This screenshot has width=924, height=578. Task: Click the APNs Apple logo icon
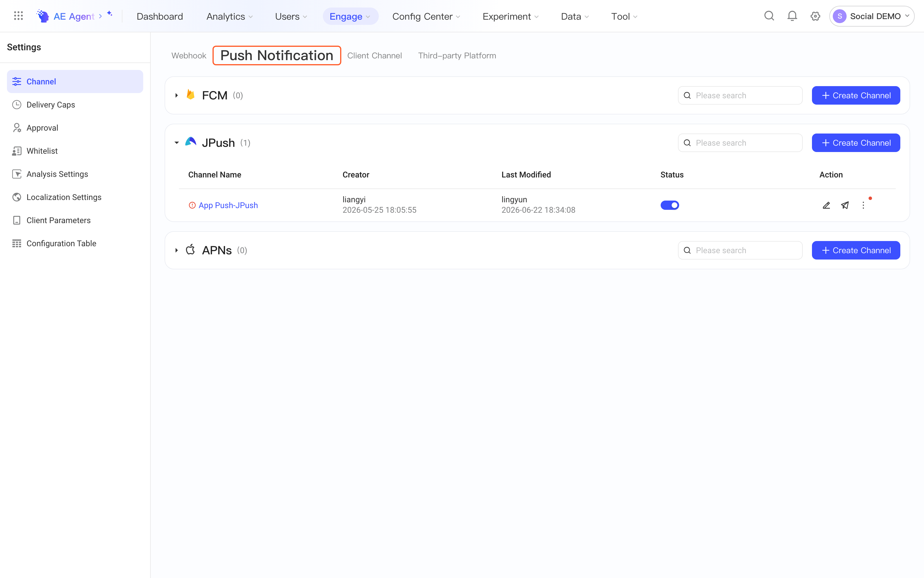[191, 250]
